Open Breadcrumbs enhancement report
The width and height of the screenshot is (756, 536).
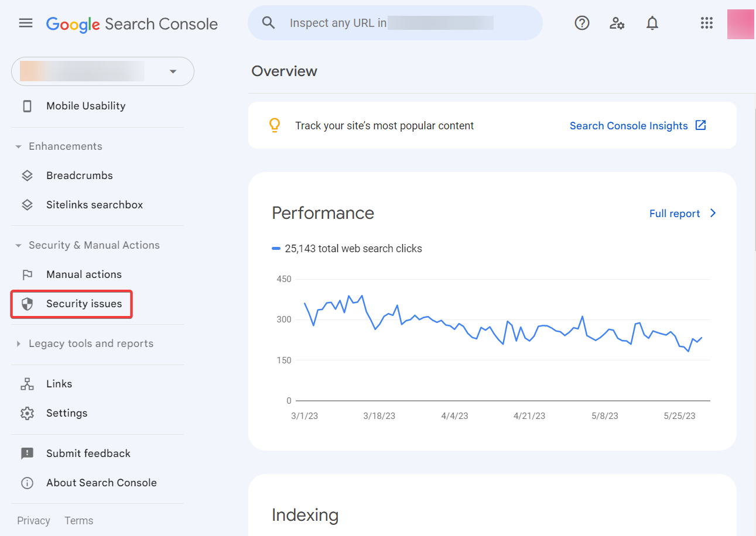tap(79, 176)
